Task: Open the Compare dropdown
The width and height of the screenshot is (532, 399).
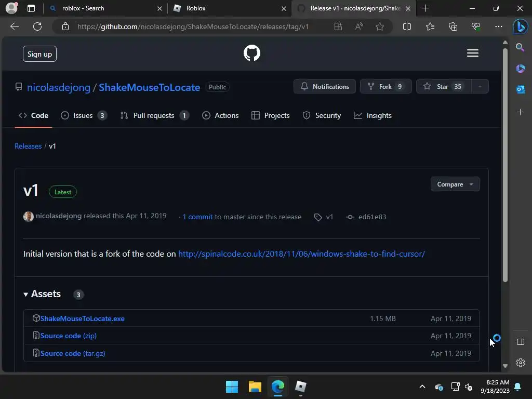Action: [x=455, y=184]
